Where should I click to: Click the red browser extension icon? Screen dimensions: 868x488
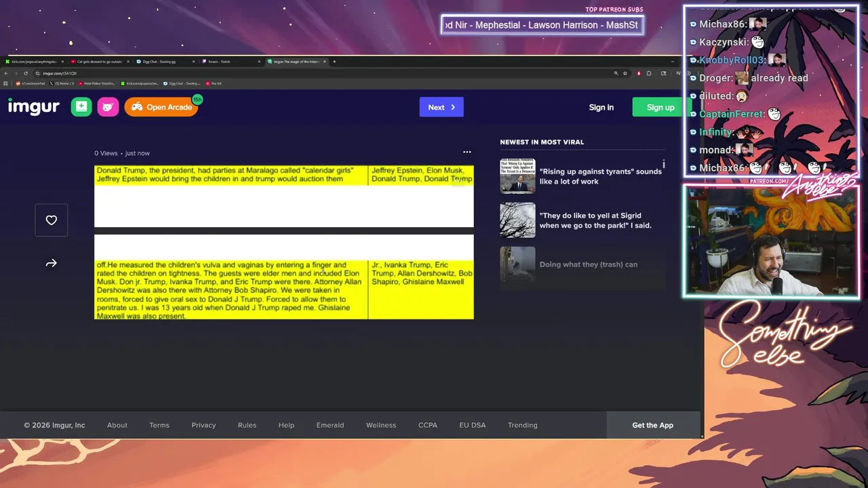point(639,73)
